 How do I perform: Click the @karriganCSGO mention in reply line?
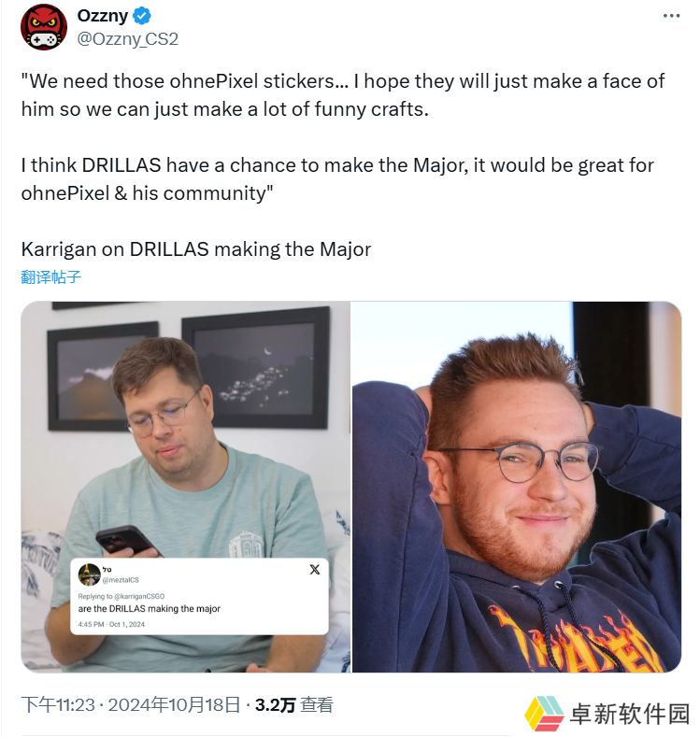pyautogui.click(x=139, y=596)
